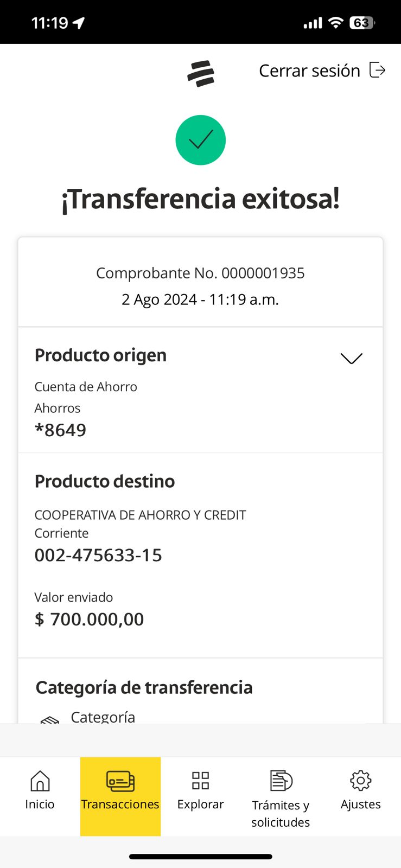The width and height of the screenshot is (401, 868).
Task: Open the Categoría de transferencia section
Action: (x=144, y=687)
